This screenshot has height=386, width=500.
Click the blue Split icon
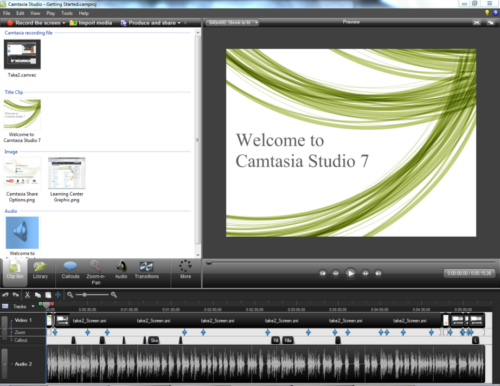[x=58, y=295]
